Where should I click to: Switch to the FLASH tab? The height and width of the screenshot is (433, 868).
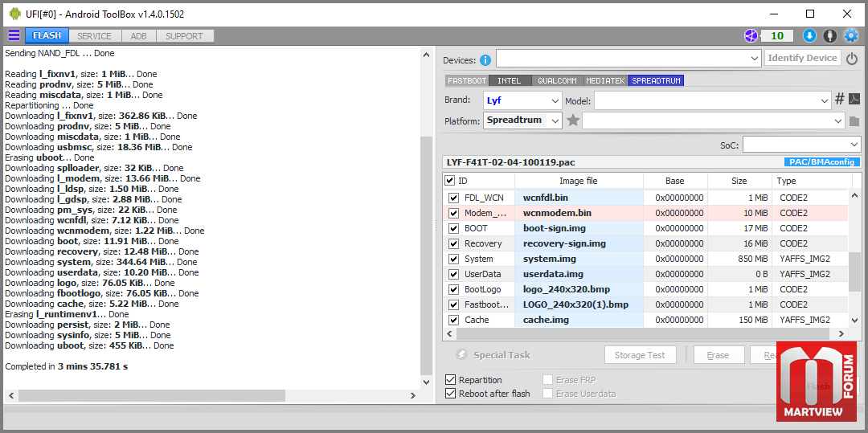click(x=47, y=36)
